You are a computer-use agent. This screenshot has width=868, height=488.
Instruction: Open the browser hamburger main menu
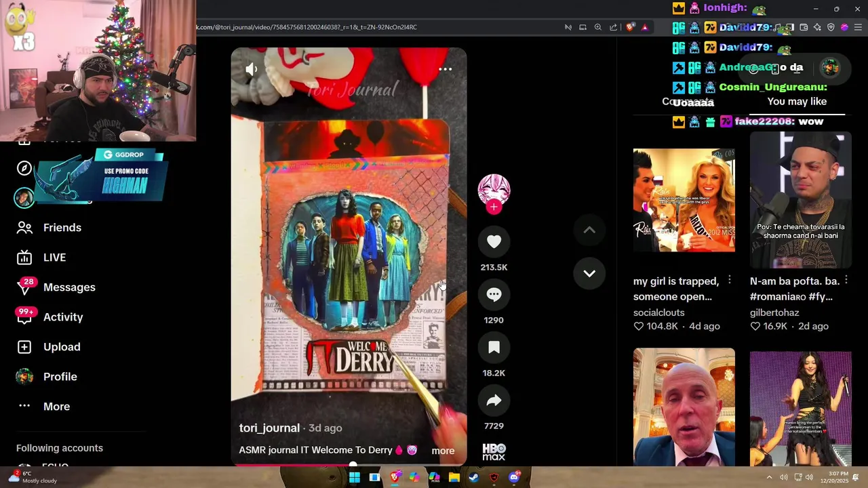(x=858, y=27)
